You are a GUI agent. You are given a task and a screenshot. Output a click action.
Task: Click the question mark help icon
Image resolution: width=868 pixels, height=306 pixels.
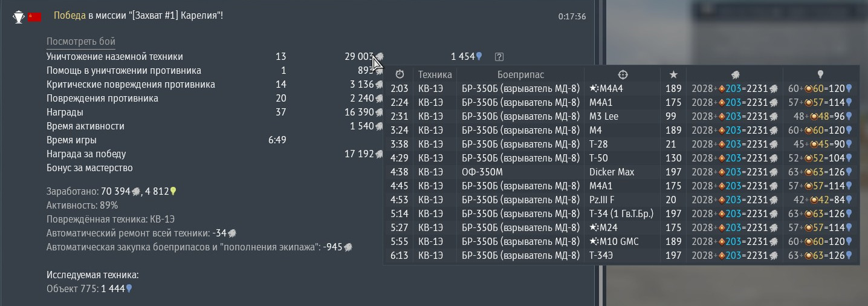coord(499,57)
